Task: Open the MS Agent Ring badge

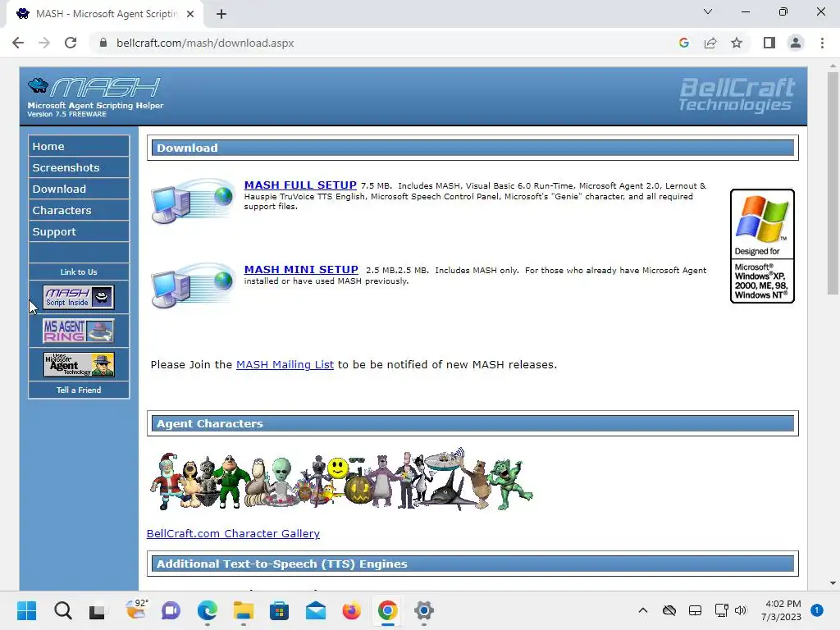Action: [78, 331]
